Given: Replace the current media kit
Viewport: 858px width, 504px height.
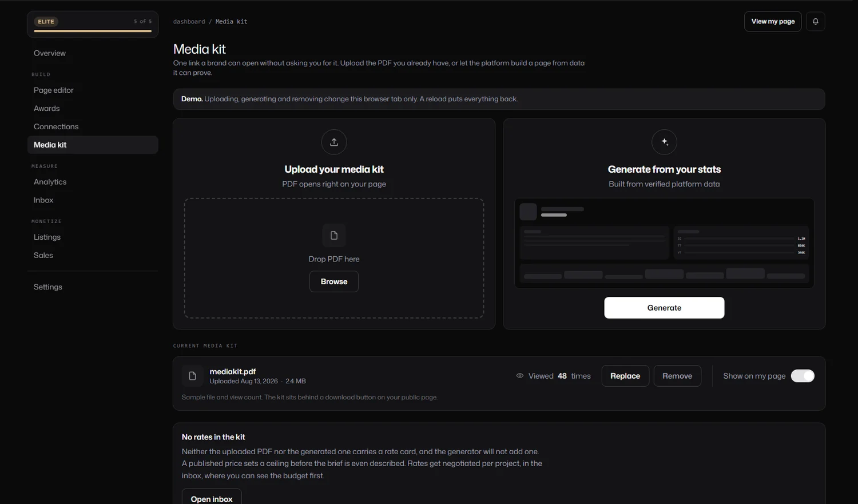Looking at the screenshot, I should coord(625,376).
